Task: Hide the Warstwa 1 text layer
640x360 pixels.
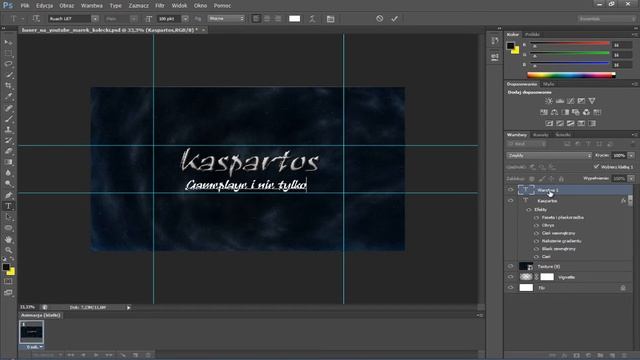Action: (510, 190)
